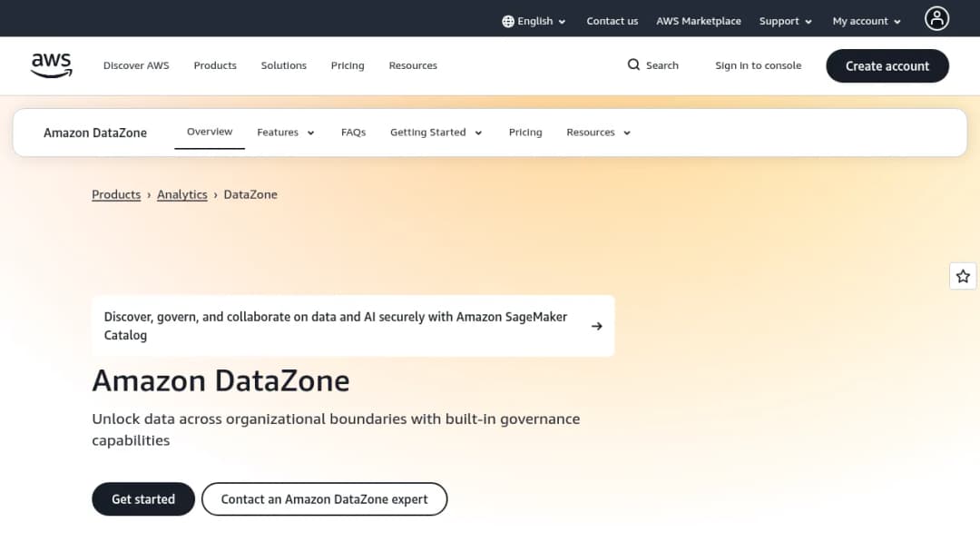The width and height of the screenshot is (980, 552).
Task: Click the magnifying glass search icon
Action: coord(633,65)
